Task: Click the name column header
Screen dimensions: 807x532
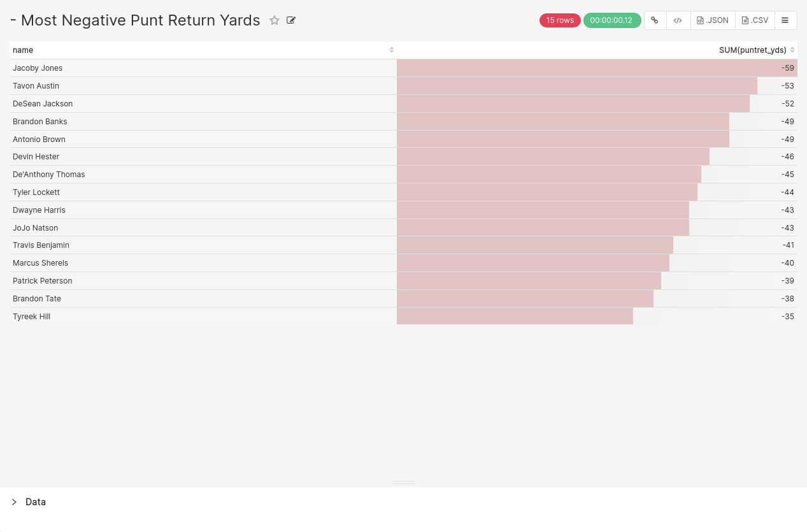Action: [203, 50]
